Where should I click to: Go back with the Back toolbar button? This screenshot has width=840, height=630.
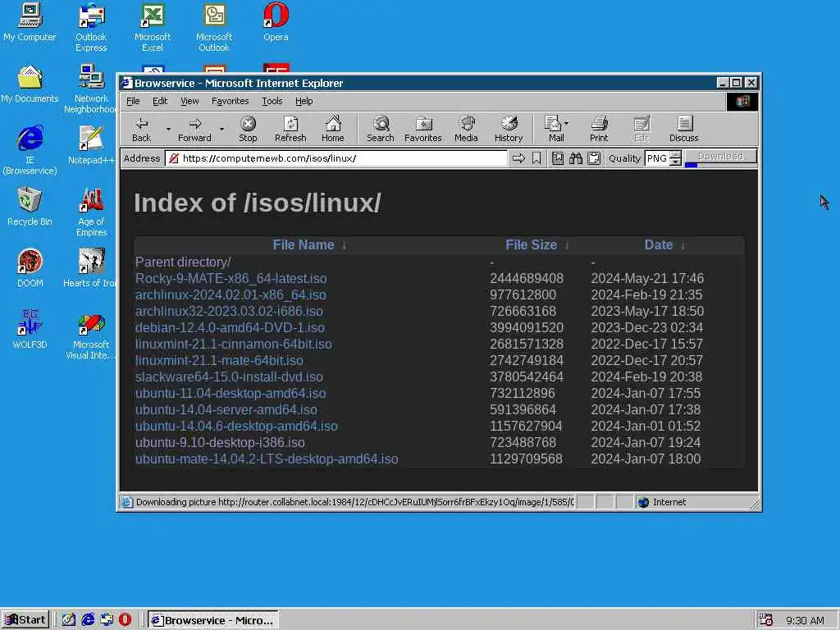tap(141, 129)
